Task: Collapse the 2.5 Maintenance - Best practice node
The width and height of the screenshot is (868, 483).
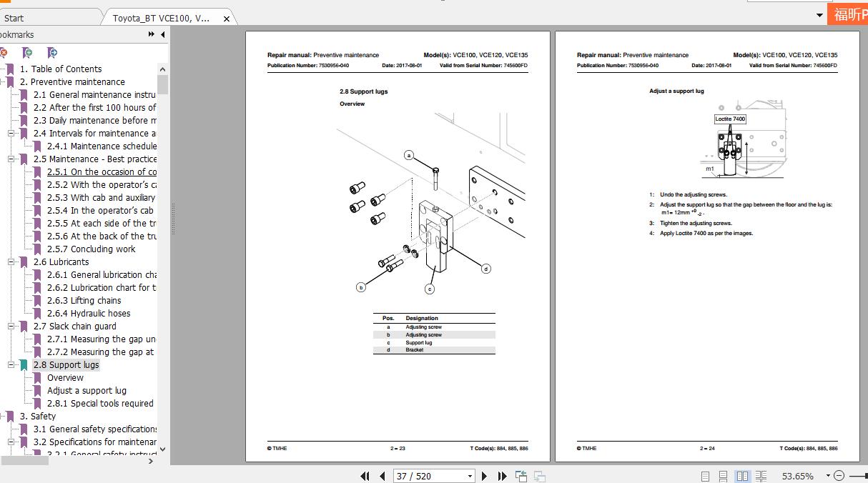Action: click(x=11, y=159)
